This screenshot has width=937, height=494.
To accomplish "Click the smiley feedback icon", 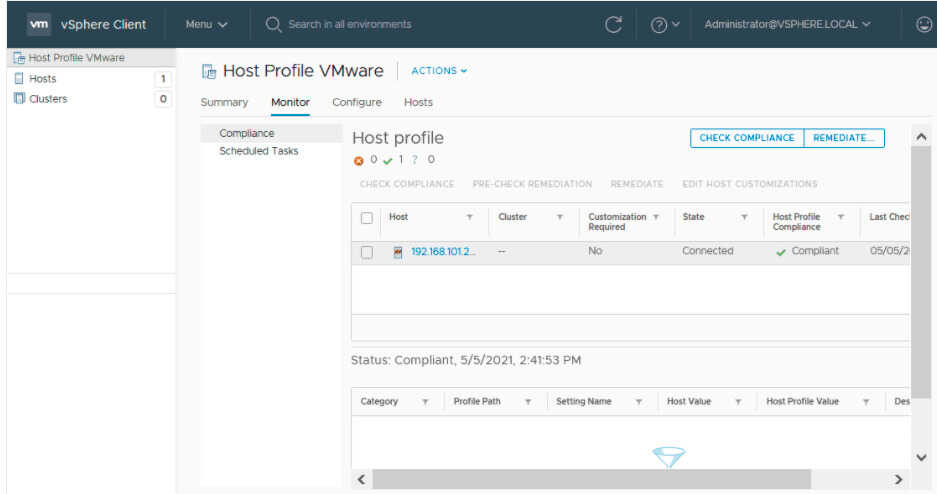I will click(x=924, y=24).
